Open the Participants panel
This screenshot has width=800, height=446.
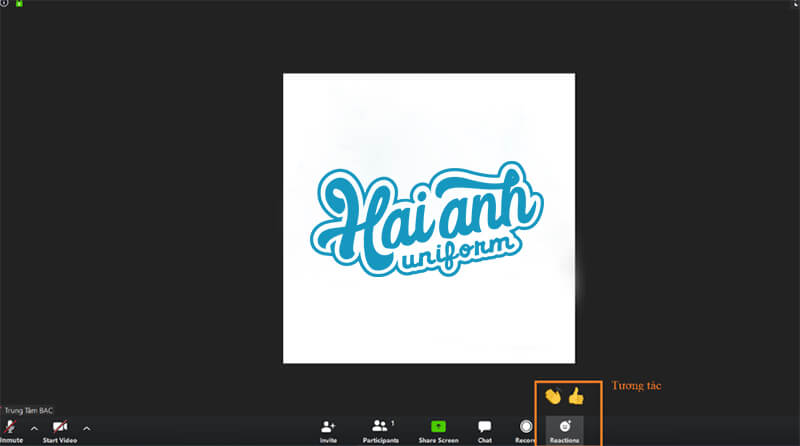coord(381,431)
